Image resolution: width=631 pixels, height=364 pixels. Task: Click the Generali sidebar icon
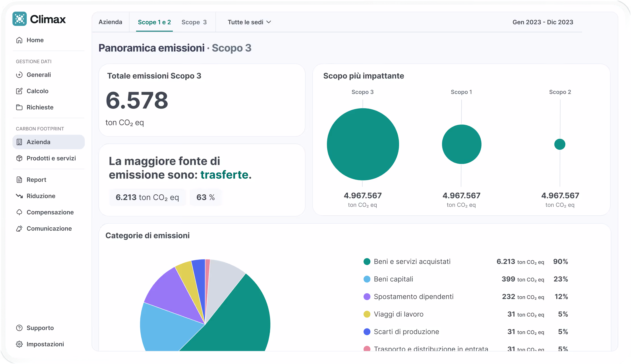coord(19,75)
